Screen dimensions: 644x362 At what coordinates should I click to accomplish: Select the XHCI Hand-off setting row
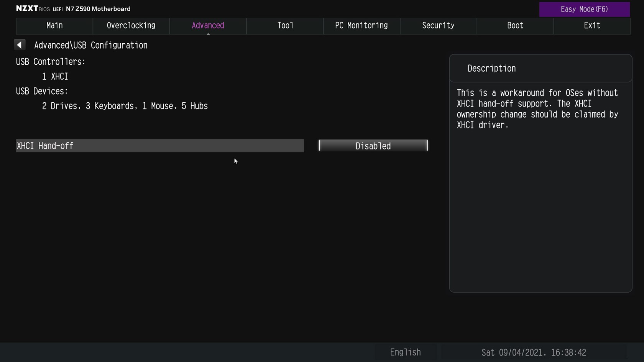[160, 146]
